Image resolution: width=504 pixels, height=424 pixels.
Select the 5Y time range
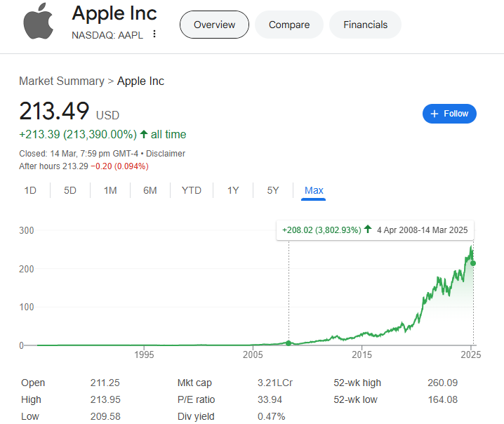(x=273, y=190)
